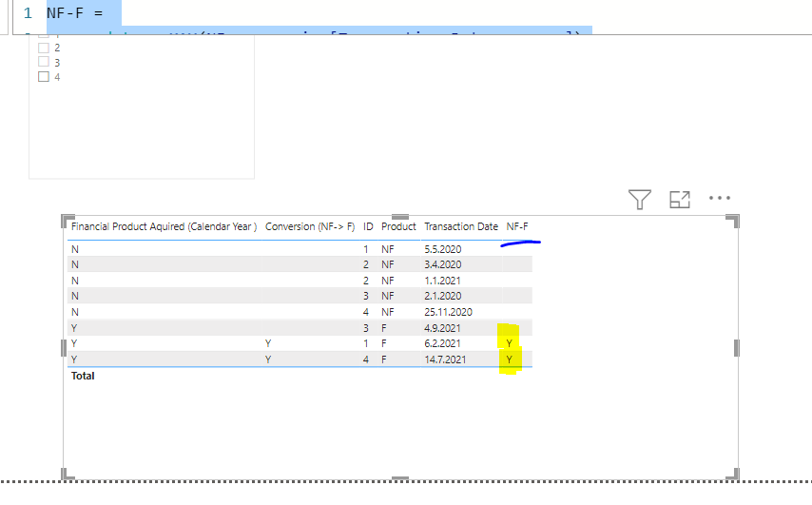Sort by Conversion (NF-> F) column header
812x505 pixels.
tap(310, 227)
